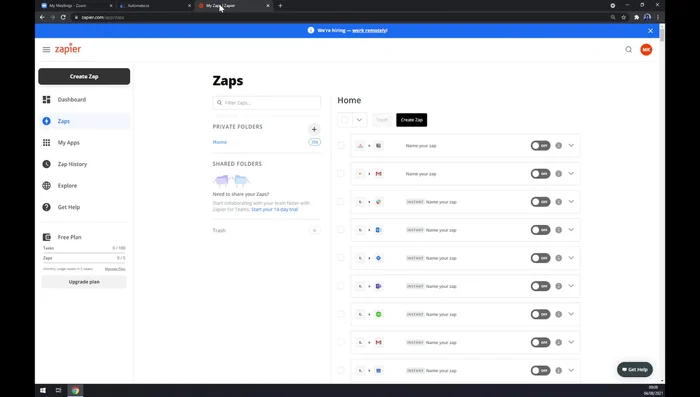Click the Filter Zaps search field
This screenshot has height=397, width=700.
tap(267, 103)
